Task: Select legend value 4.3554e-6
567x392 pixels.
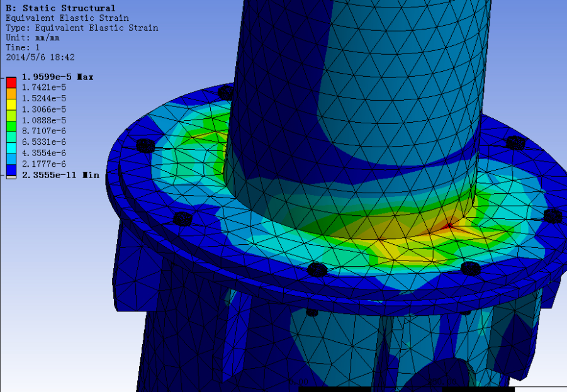Action: click(x=44, y=153)
